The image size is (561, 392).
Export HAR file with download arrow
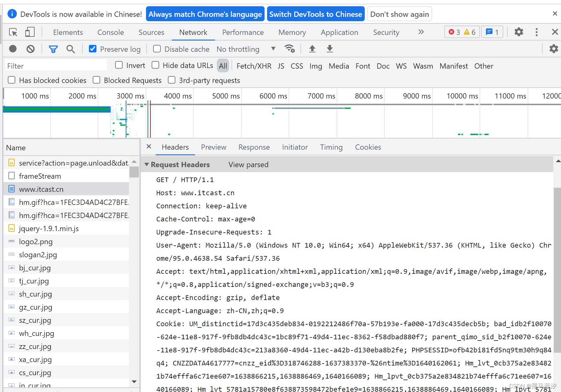[329, 49]
